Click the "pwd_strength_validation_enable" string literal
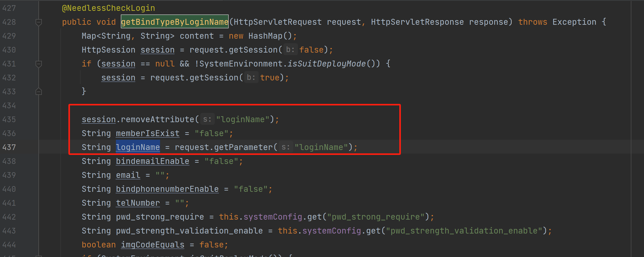644x257 pixels. point(464,231)
